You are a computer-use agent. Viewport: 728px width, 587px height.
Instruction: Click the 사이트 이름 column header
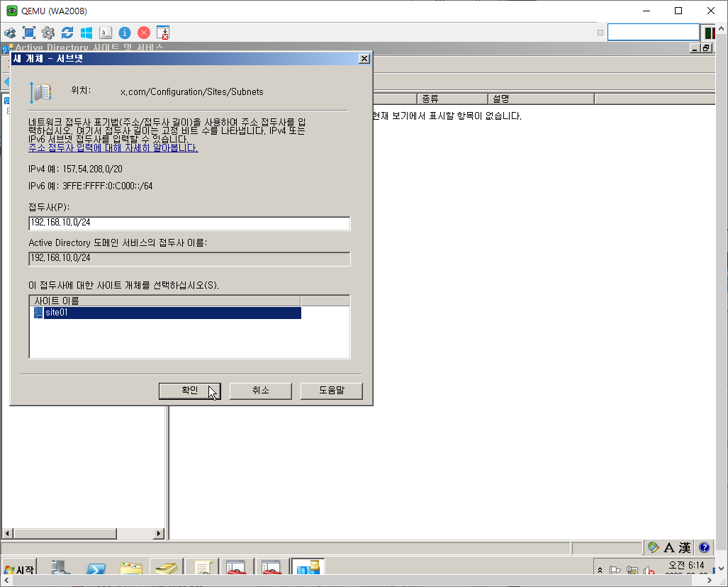[165, 301]
